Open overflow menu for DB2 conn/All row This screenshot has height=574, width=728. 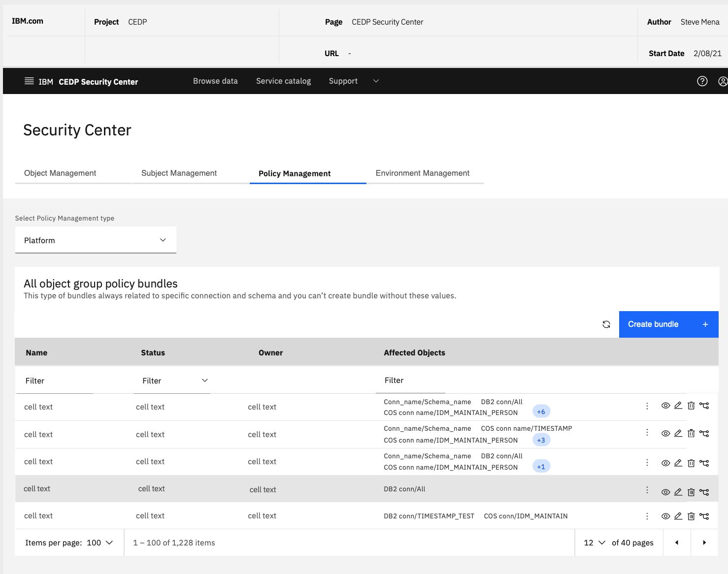pos(647,490)
